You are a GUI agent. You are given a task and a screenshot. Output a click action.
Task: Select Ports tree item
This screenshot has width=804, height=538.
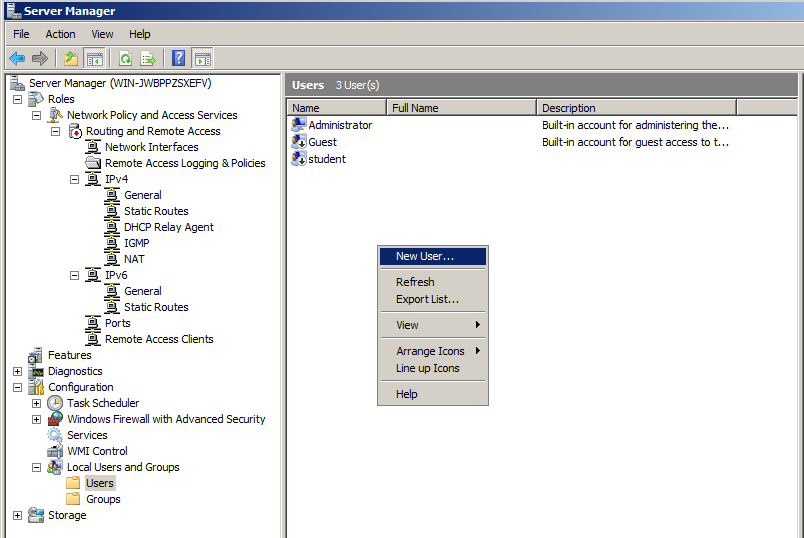[117, 323]
